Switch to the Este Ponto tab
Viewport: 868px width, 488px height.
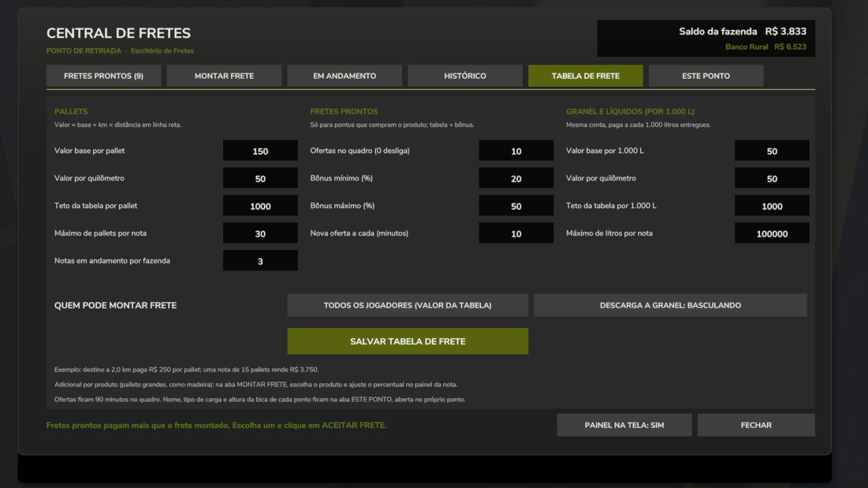click(x=706, y=76)
